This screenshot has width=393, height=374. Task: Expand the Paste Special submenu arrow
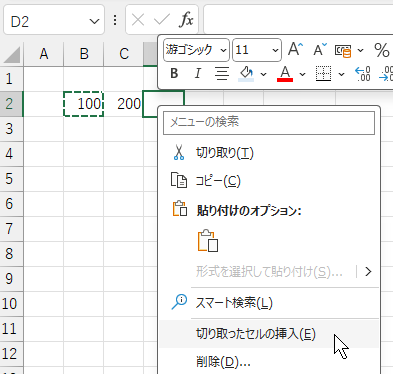[x=368, y=272]
